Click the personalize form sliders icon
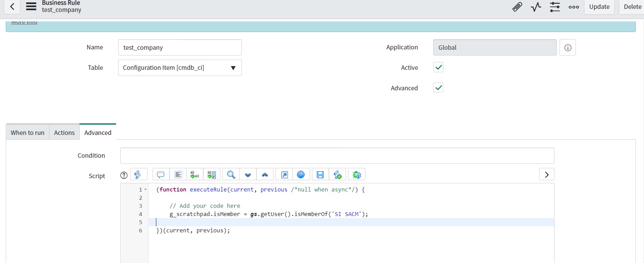Screen dimensions: 644x263 click(x=555, y=7)
